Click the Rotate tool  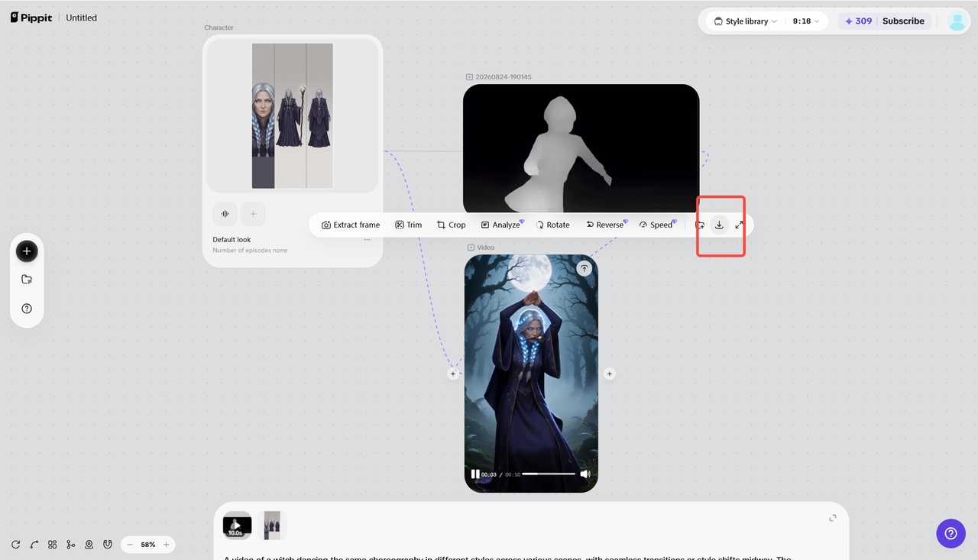coord(552,225)
